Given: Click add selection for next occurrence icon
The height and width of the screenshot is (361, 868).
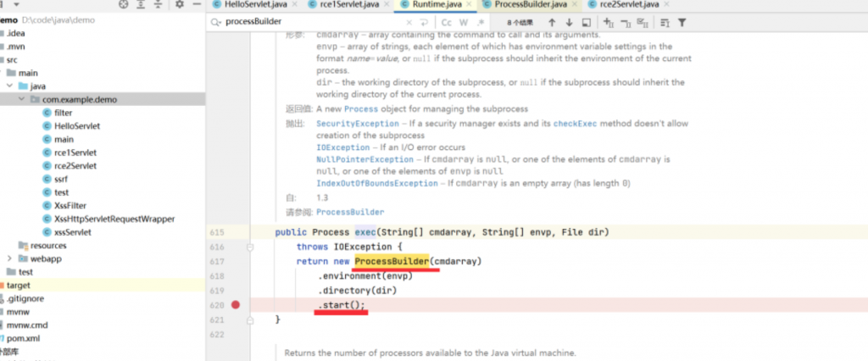Looking at the screenshot, I should tap(609, 22).
